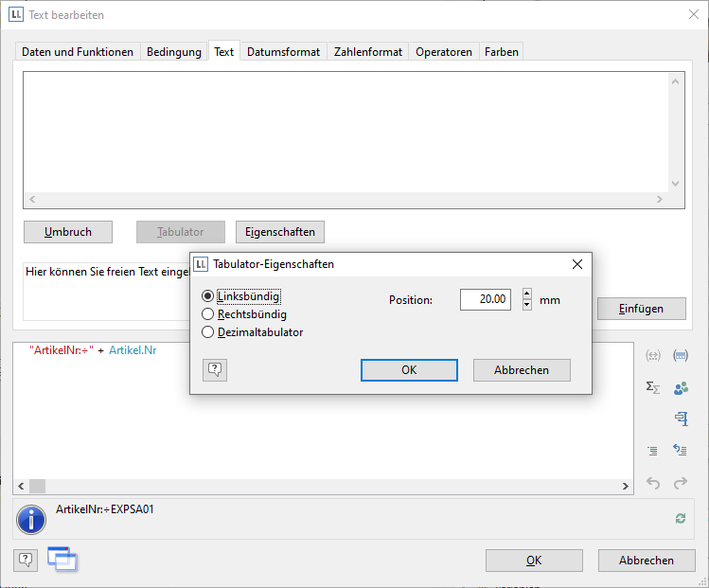709x588 pixels.
Task: Click the blue users icon
Action: tap(680, 387)
